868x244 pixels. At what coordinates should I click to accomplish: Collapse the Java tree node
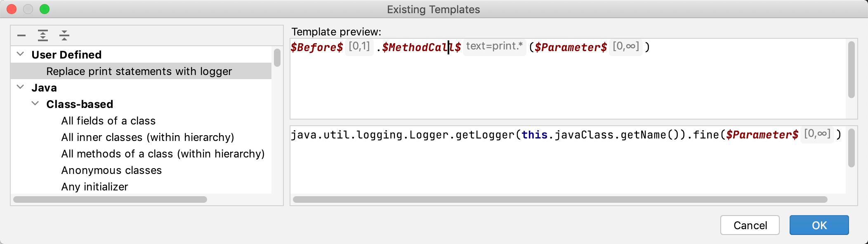coord(20,87)
